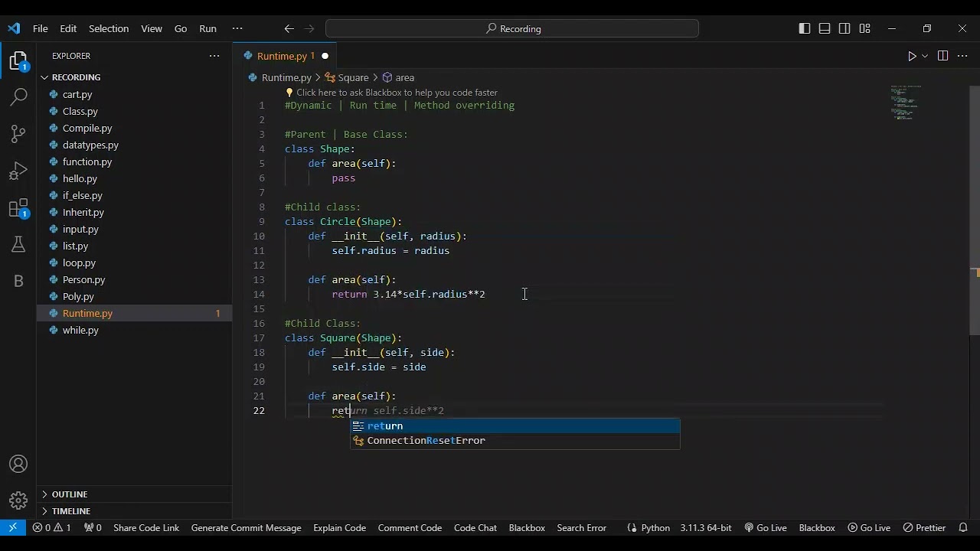Open the remote window status icon

point(13,527)
